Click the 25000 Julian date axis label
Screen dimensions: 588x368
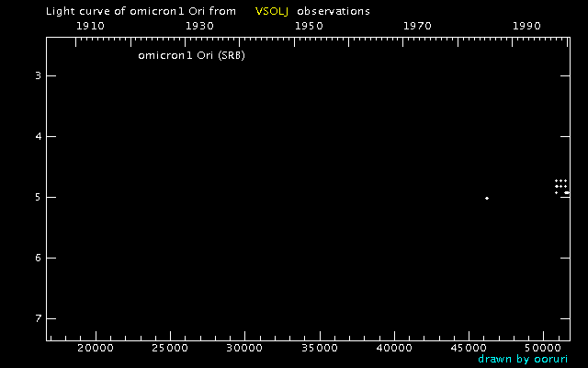[x=169, y=349]
